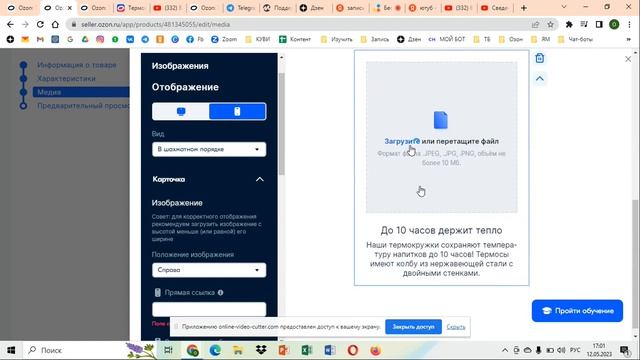Move block up with chevron arrow

(540, 78)
